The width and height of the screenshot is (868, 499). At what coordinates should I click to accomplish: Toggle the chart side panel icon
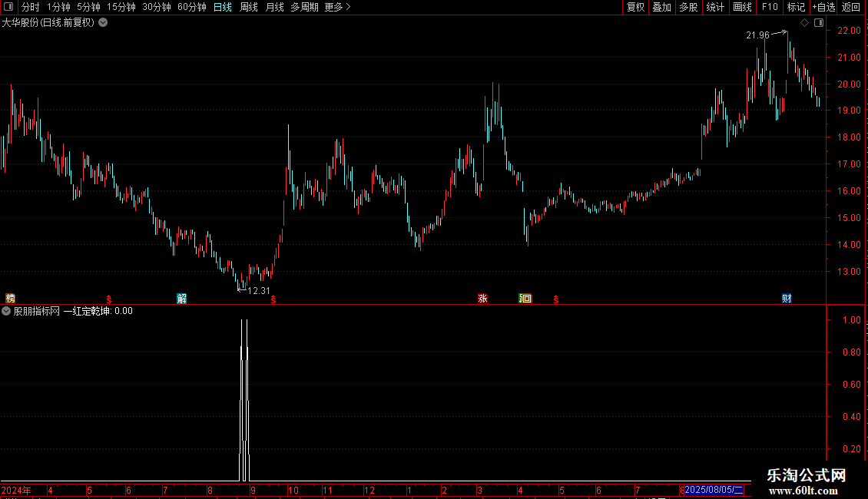(x=819, y=23)
